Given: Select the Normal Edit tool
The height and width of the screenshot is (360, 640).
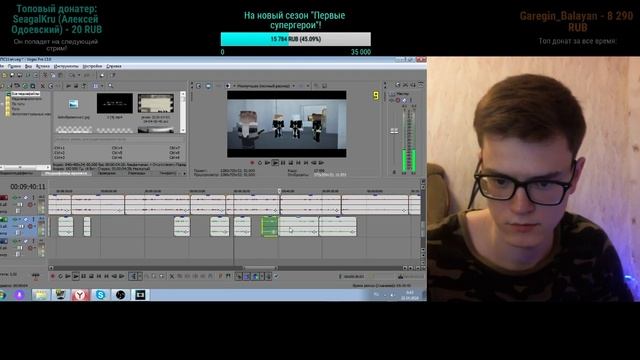Looking at the screenshot, I should pos(133,276).
